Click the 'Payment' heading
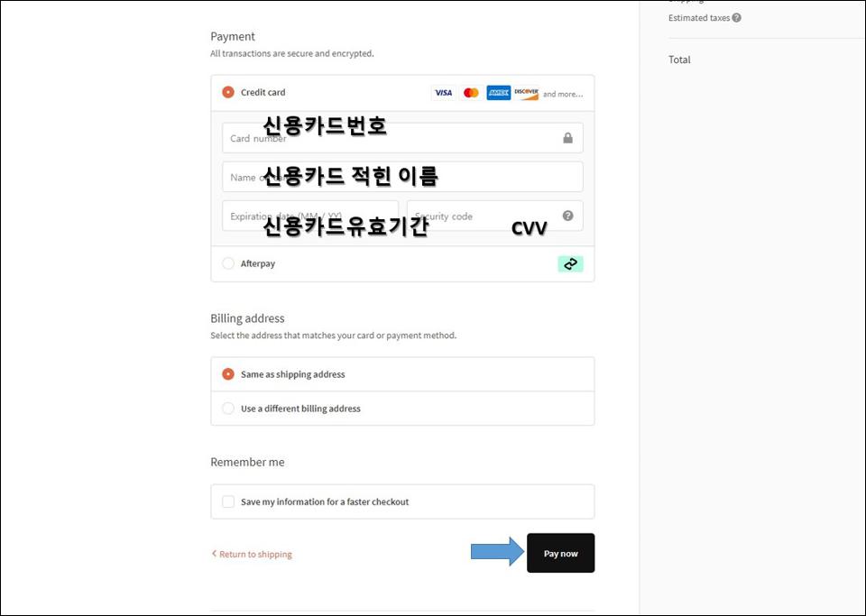This screenshot has height=616, width=866. click(233, 36)
